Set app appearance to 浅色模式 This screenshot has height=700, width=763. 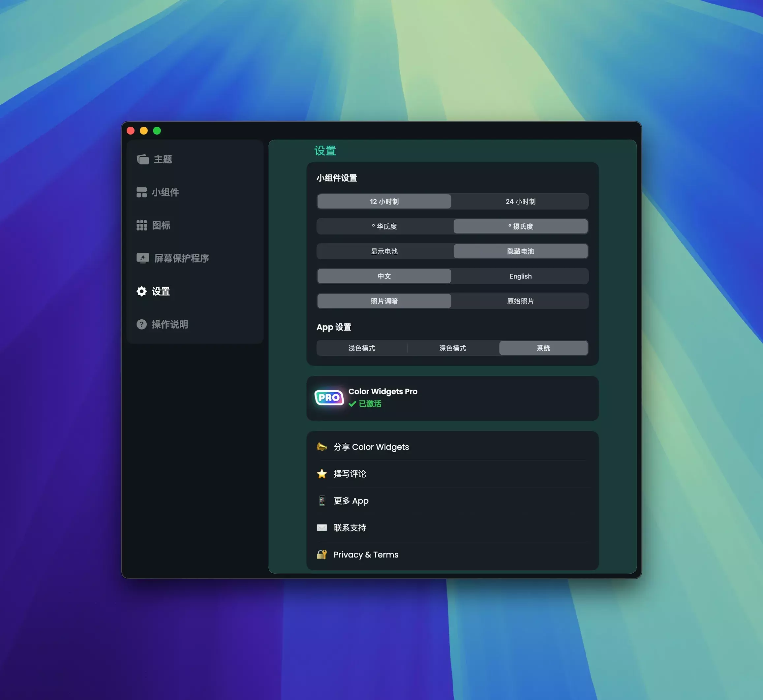(x=361, y=348)
